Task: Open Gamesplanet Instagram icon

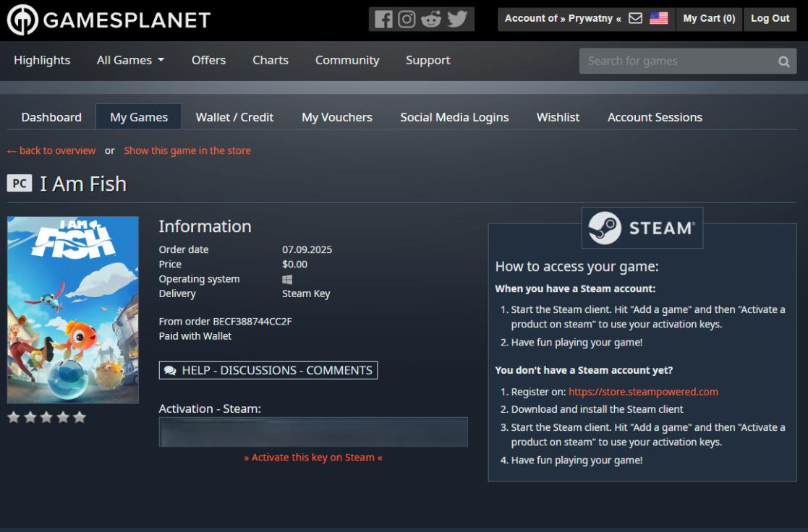Action: [x=407, y=20]
